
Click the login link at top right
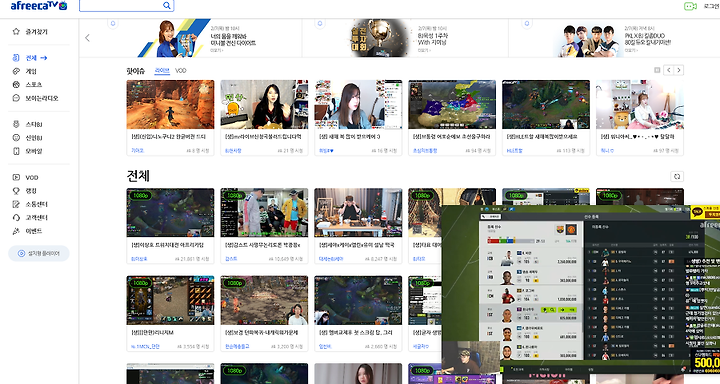click(711, 6)
